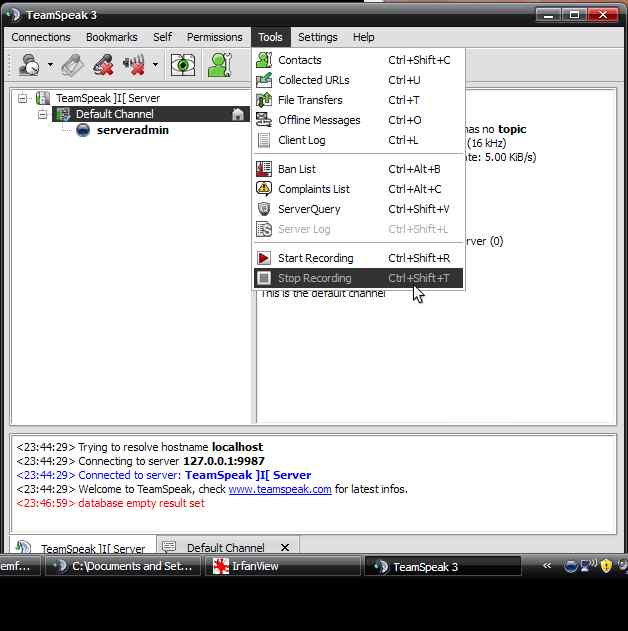Click the TeamSpeak 3 title bar icon
The width and height of the screenshot is (628, 631).
pos(14,14)
